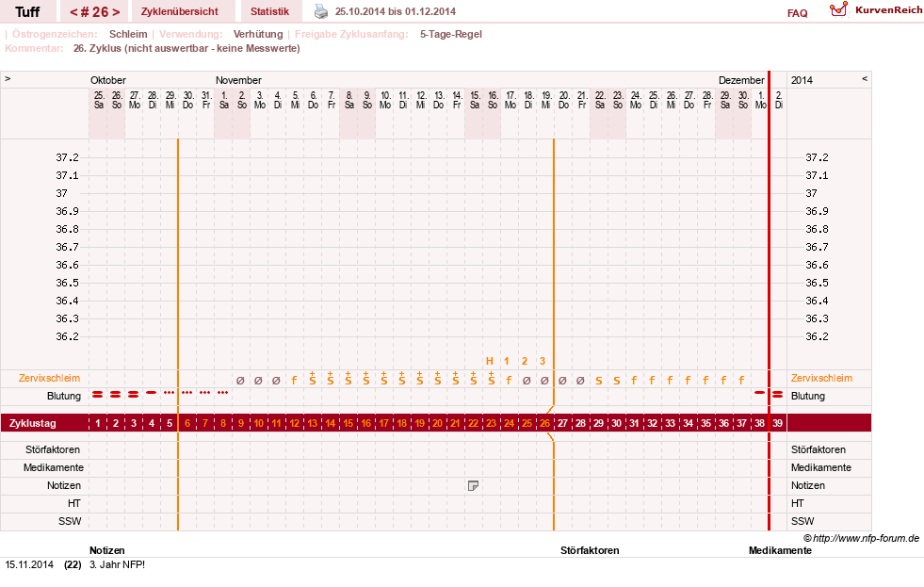Click the Dezember month label

click(x=741, y=80)
